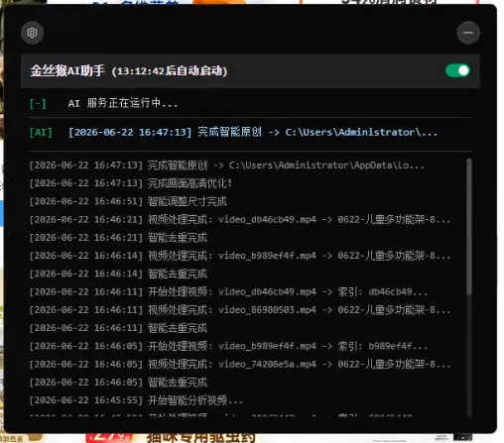The image size is (504, 443).
Task: Select log 视频处理完成 video_74208e5a.mp4
Action: pyautogui.click(x=240, y=365)
